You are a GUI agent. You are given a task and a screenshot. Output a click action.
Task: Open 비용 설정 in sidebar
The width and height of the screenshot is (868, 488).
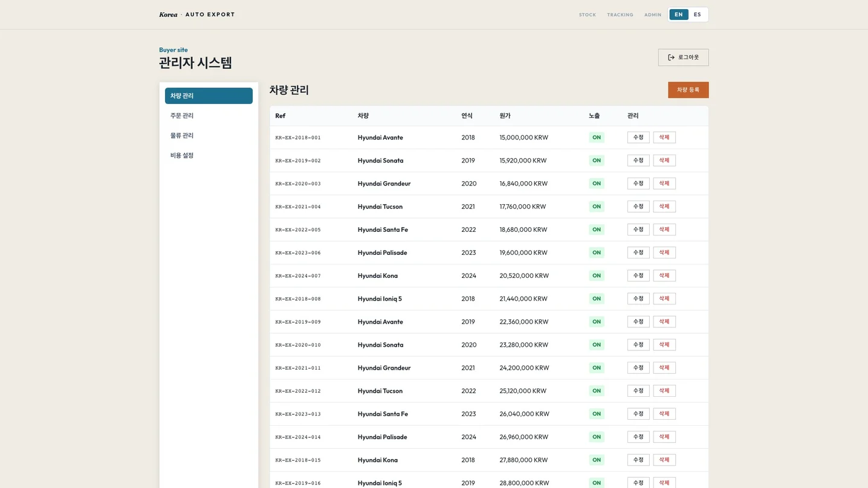coord(209,155)
